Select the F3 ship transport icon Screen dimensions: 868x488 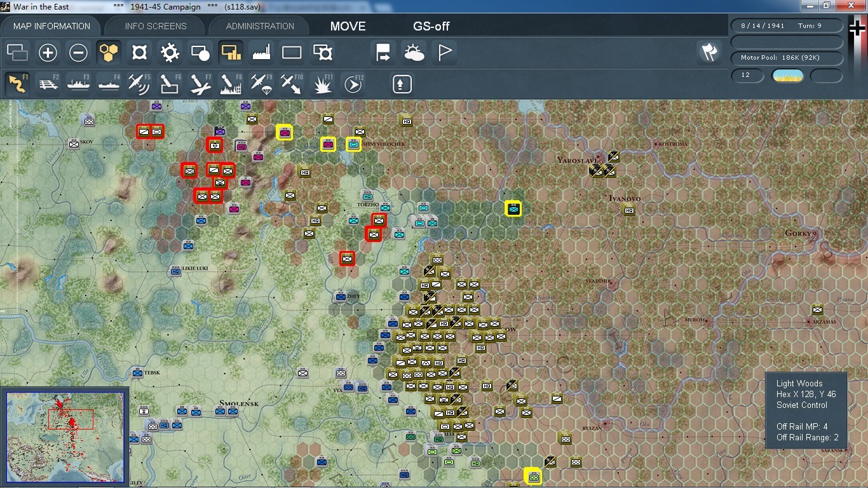(x=78, y=84)
